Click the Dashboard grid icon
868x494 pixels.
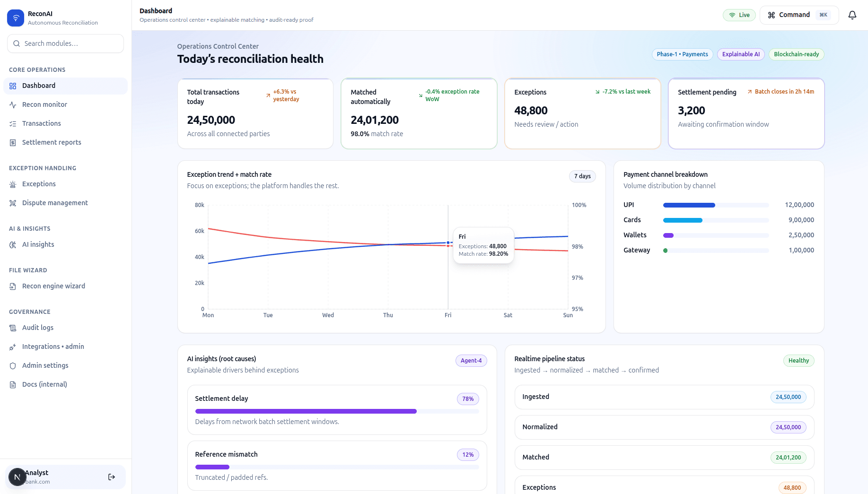pyautogui.click(x=13, y=86)
